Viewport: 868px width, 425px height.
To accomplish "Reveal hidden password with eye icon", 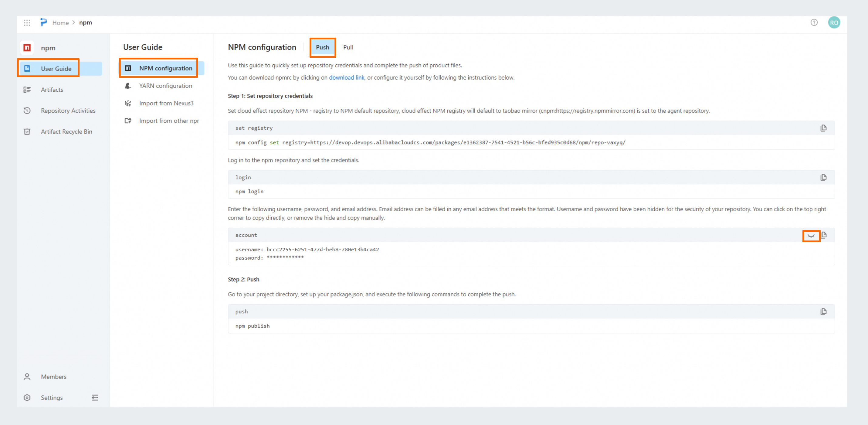I will [x=811, y=236].
